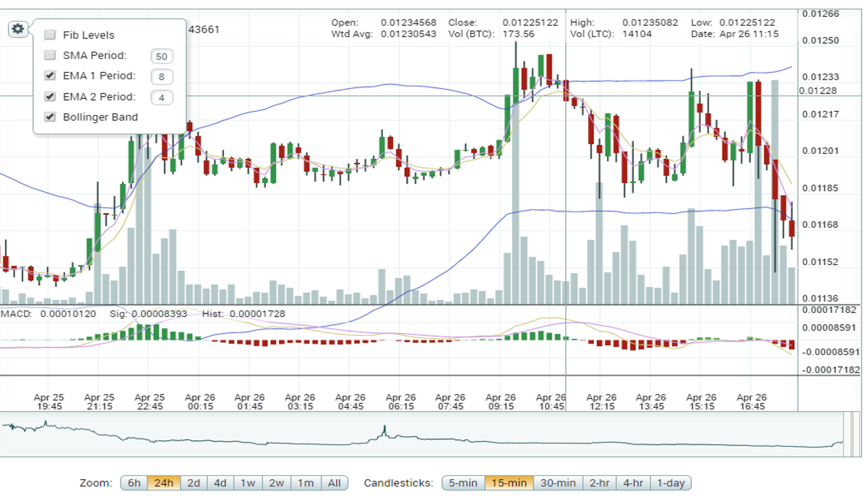
Task: Click the EMA 1 Period field showing 8
Action: (x=162, y=77)
